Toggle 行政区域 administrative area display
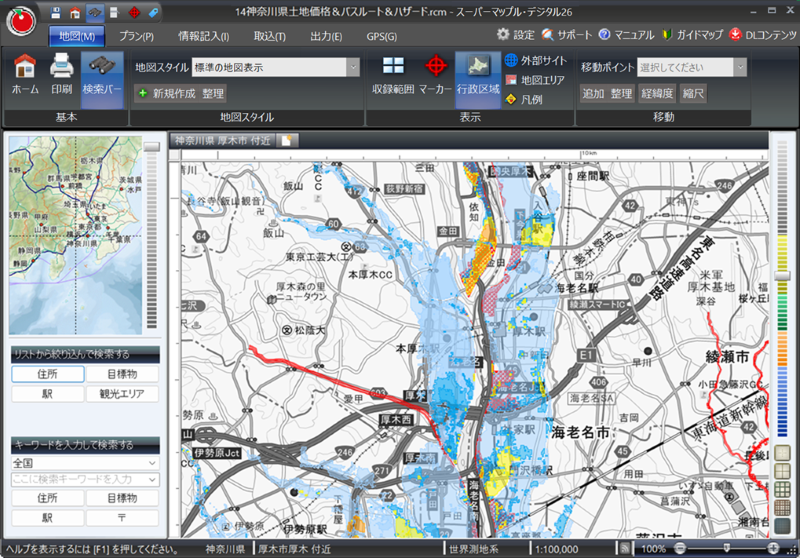Viewport: 800px width, 558px height. coord(478,79)
